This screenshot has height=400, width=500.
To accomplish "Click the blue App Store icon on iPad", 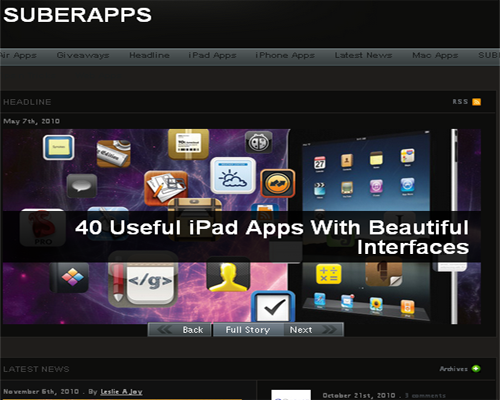I will (x=407, y=186).
